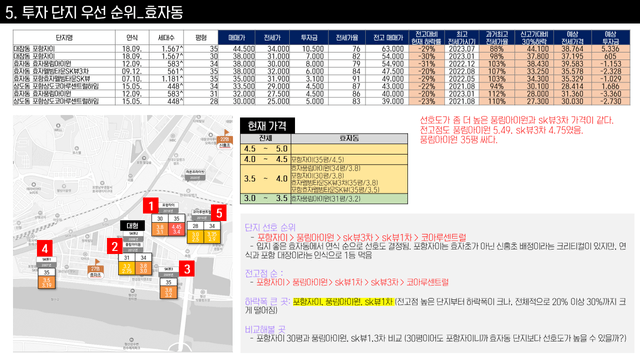Image resolution: width=640 pixels, height=360 pixels.
Task: Select the '연식' column header
Action: click(132, 38)
